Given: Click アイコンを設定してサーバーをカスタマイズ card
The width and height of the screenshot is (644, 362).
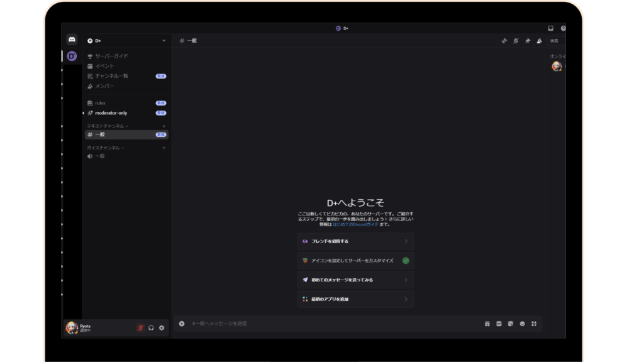Looking at the screenshot, I should point(356,261).
